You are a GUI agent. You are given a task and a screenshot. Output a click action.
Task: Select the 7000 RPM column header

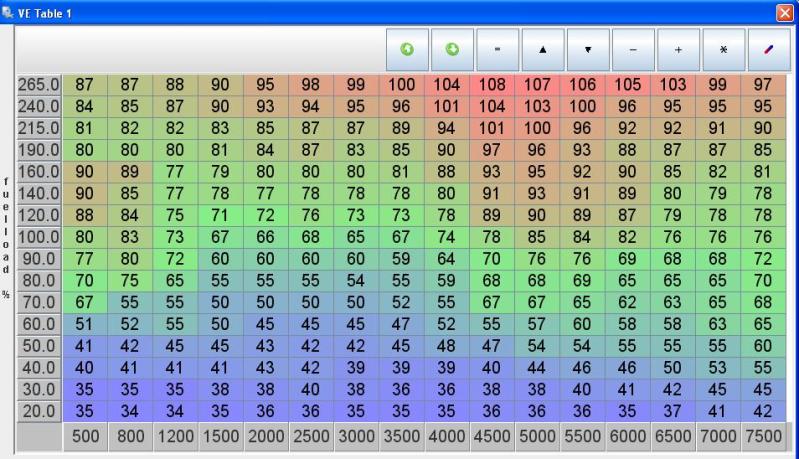tap(718, 437)
